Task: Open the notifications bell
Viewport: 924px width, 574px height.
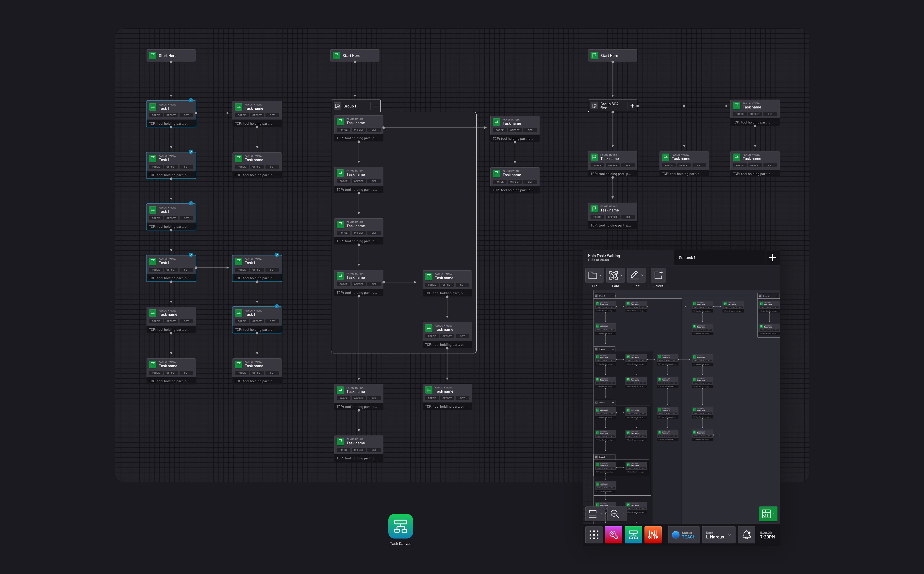Action: coord(746,535)
